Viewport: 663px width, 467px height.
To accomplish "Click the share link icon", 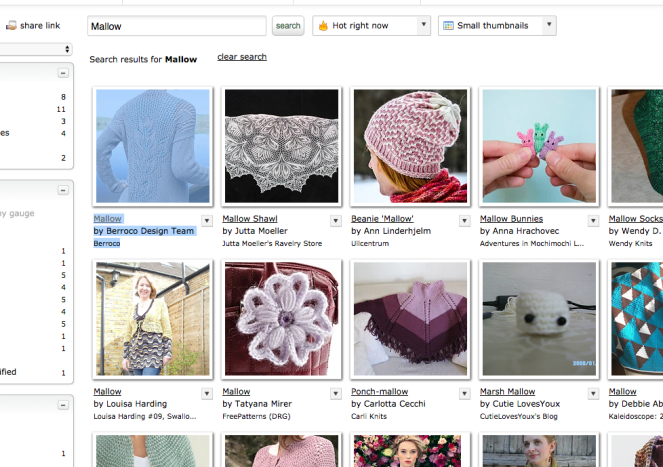I will 11,25.
